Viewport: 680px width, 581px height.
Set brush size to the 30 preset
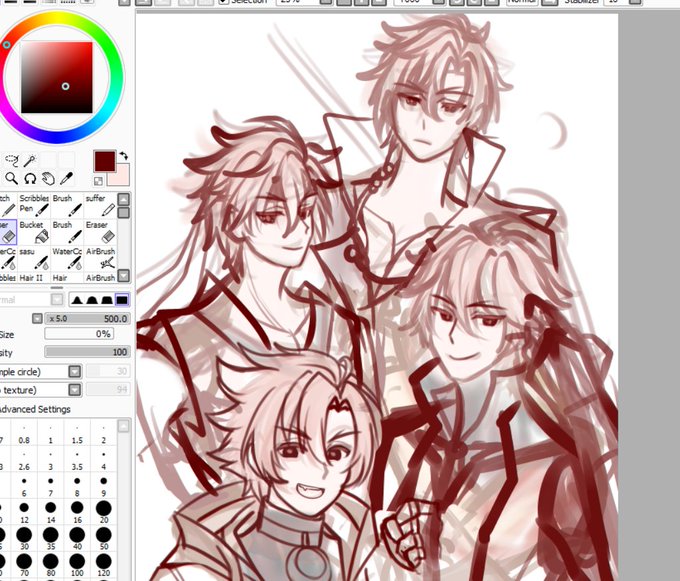point(24,539)
